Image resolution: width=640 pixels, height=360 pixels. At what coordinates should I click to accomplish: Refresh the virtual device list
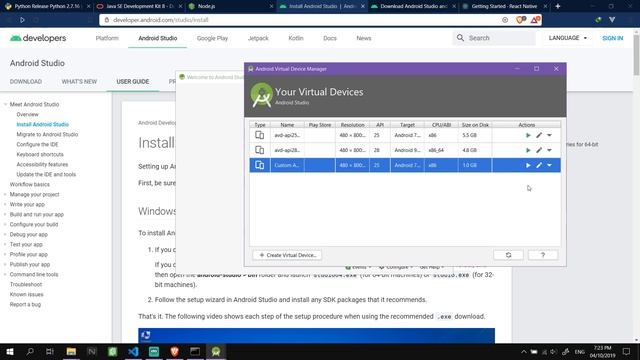(x=508, y=255)
